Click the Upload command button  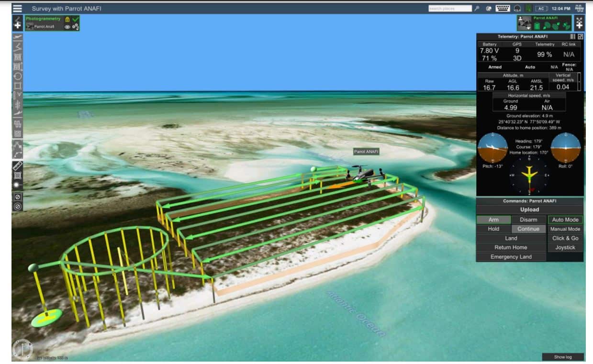pos(529,210)
